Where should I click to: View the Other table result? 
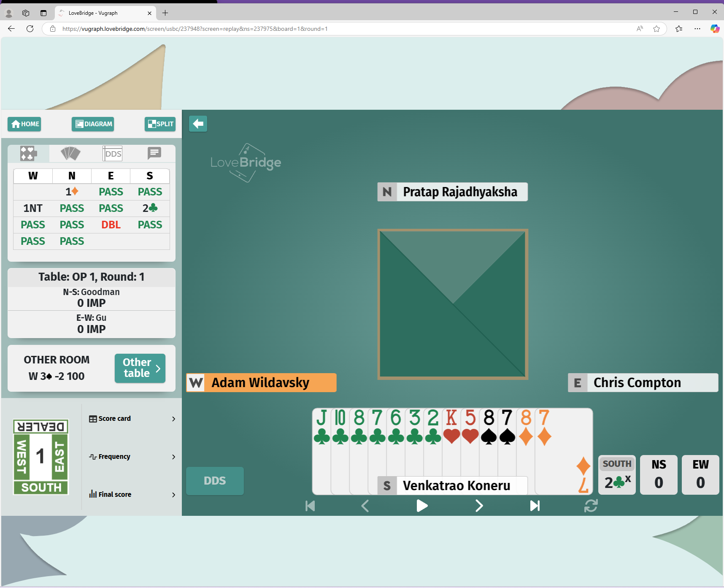click(140, 368)
